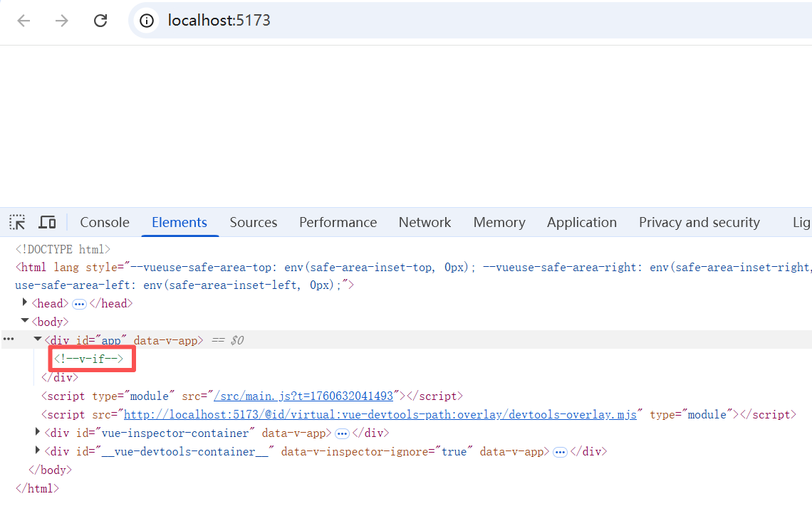Toggle the device toolbar icon
Image resolution: width=812 pixels, height=506 pixels.
pos(47,223)
